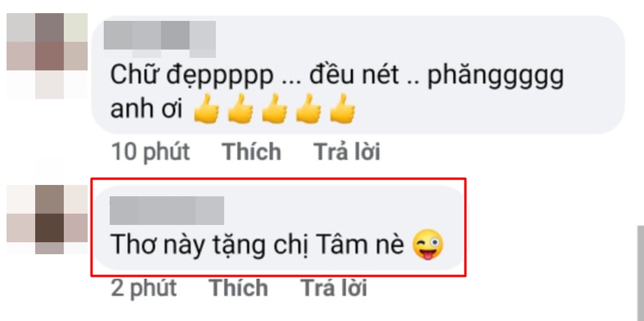Click the gray scrollbar on the right edge
This screenshot has height=321, width=644.
click(640, 273)
